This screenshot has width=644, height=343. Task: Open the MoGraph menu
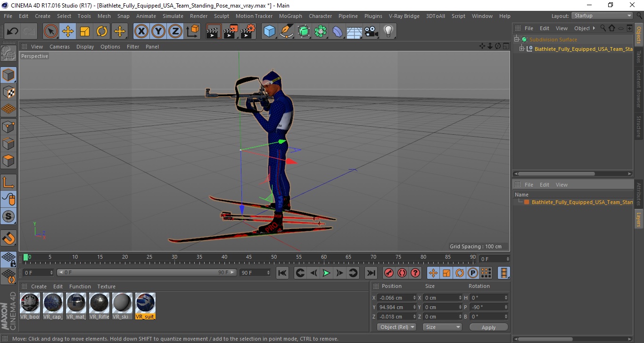pos(290,16)
